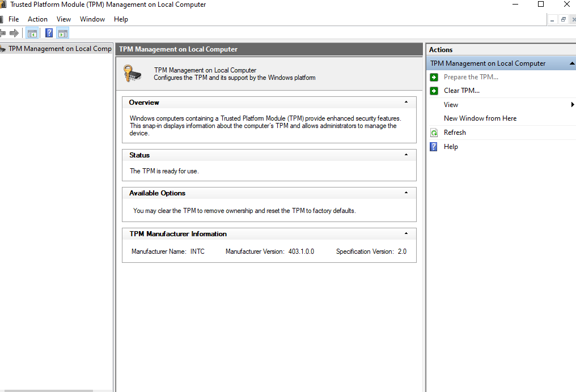Click Prepare the TPM... action
The height and width of the screenshot is (392, 576).
click(471, 77)
